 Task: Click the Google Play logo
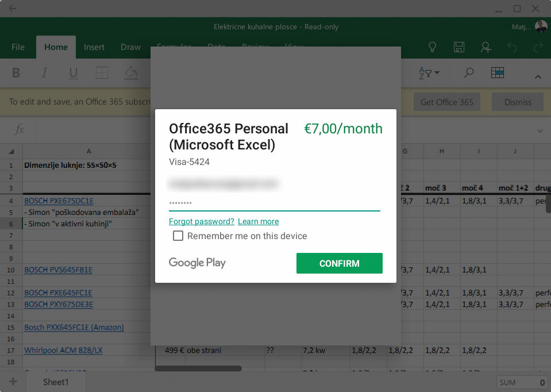click(x=197, y=263)
